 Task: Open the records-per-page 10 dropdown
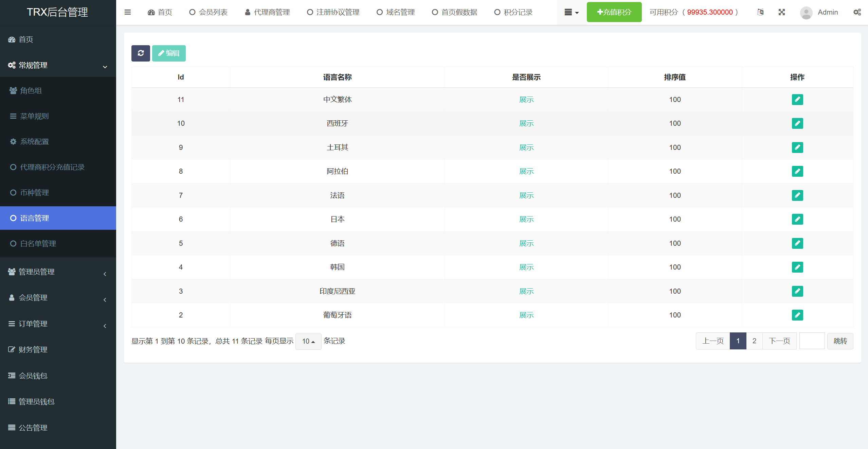[308, 341]
